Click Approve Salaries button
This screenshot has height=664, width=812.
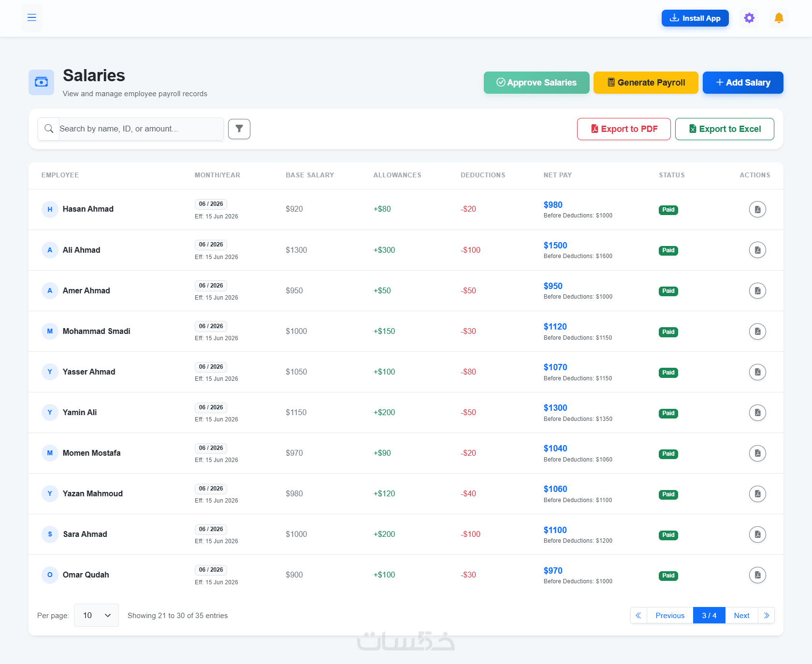pos(536,83)
